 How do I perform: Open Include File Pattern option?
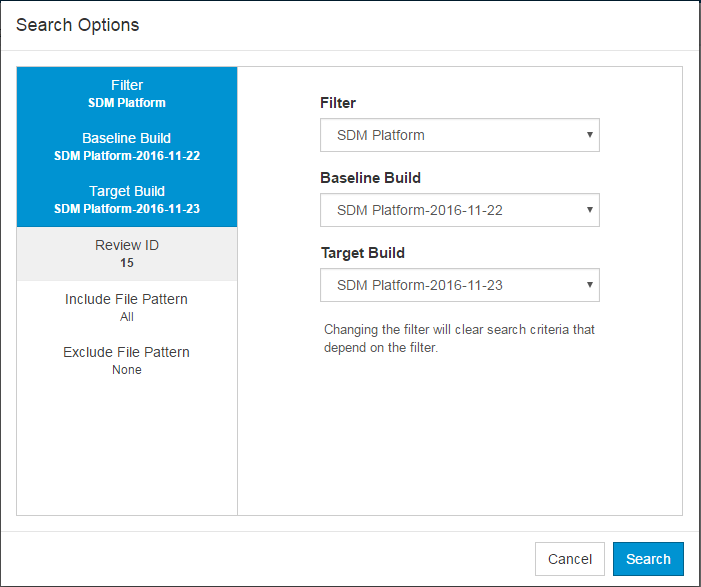pyautogui.click(x=127, y=308)
